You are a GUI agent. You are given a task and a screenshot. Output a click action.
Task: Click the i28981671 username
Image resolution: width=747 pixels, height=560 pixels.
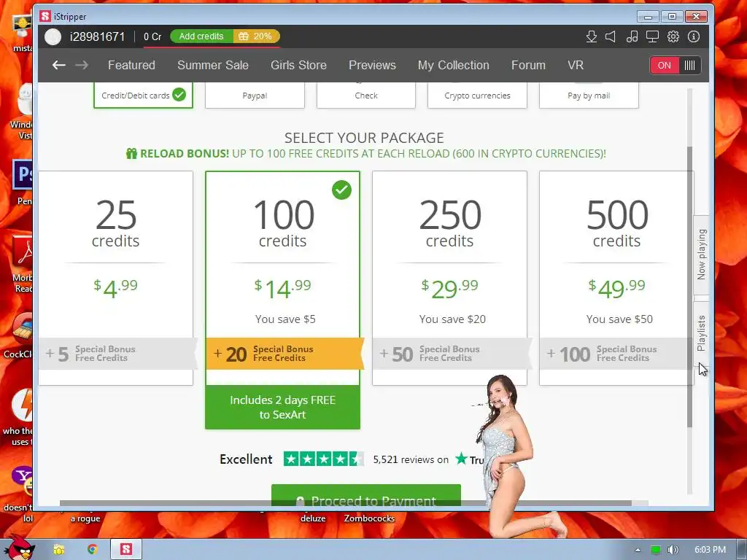click(x=98, y=36)
